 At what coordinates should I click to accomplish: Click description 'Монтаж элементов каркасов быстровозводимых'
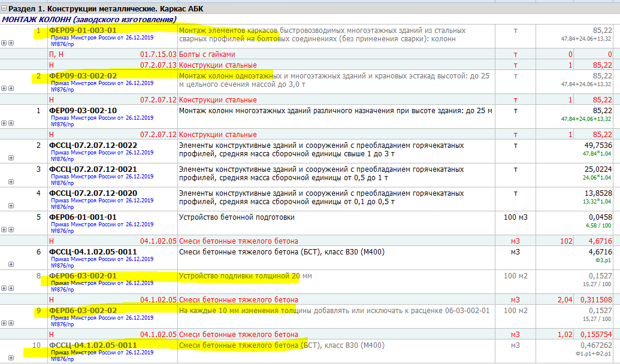tap(322, 35)
